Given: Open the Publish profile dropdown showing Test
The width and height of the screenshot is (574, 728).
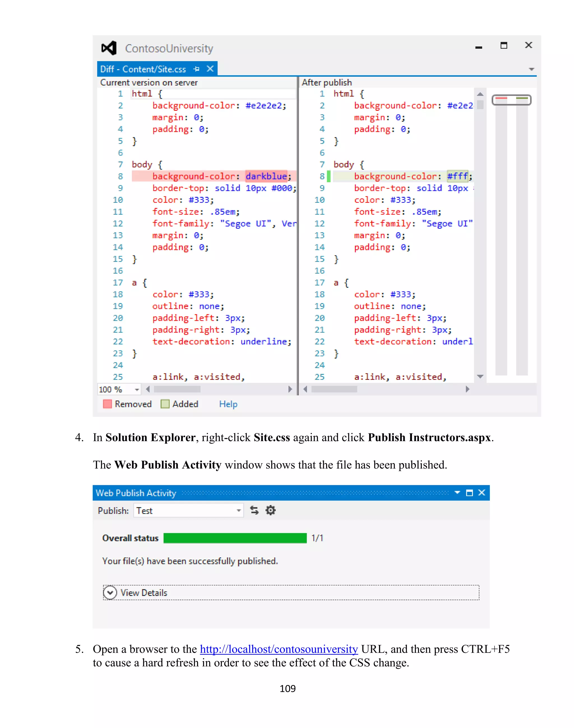Looking at the screenshot, I should click(x=188, y=510).
